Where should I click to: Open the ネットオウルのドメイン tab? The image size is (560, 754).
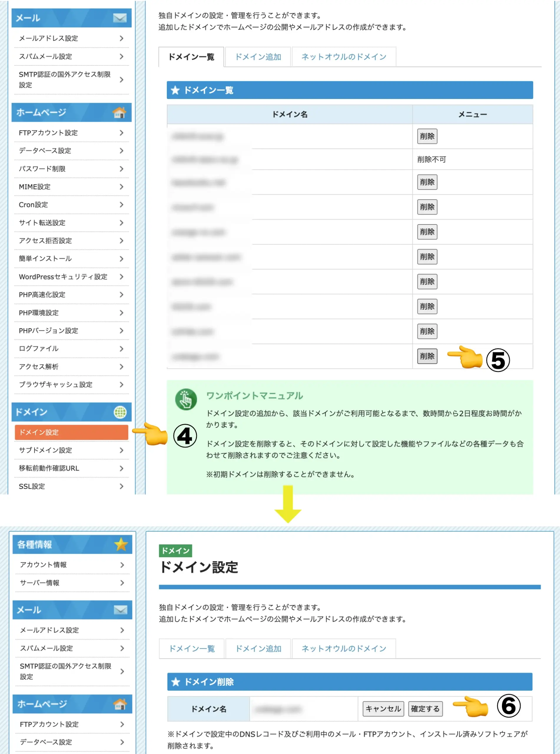click(x=343, y=57)
